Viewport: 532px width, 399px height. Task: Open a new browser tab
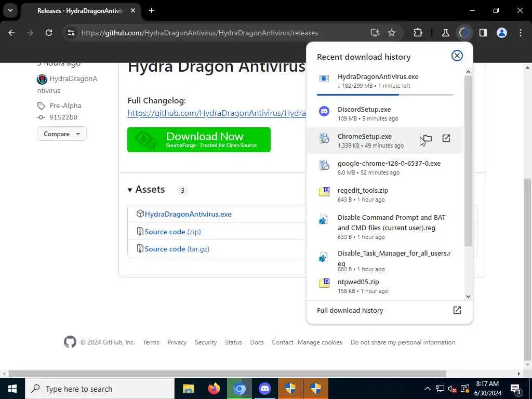click(x=152, y=10)
